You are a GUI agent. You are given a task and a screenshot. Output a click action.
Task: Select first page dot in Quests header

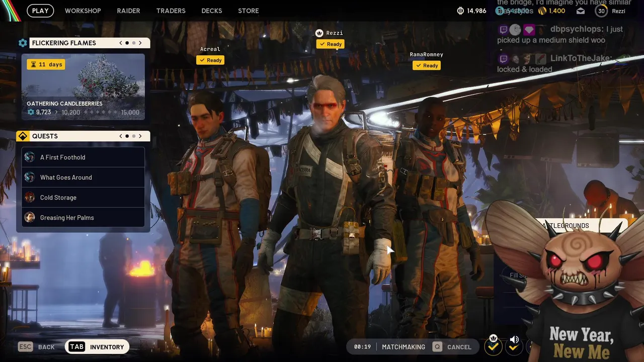coord(127,136)
